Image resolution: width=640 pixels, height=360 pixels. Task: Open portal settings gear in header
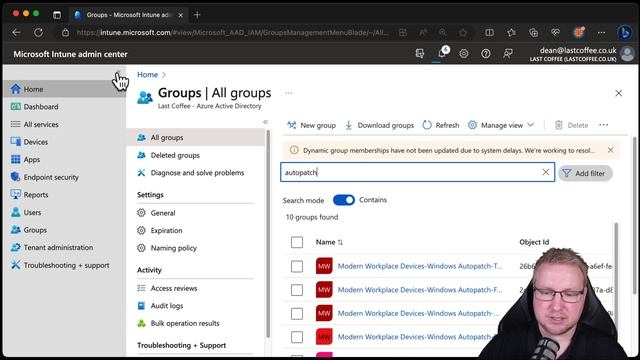(464, 53)
